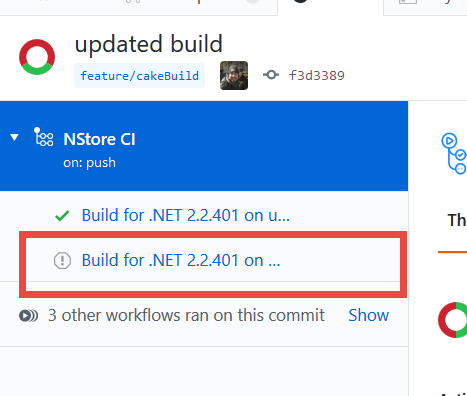
Task: Open the highlighted Build for .NET 2.2.401 job
Action: tap(181, 260)
